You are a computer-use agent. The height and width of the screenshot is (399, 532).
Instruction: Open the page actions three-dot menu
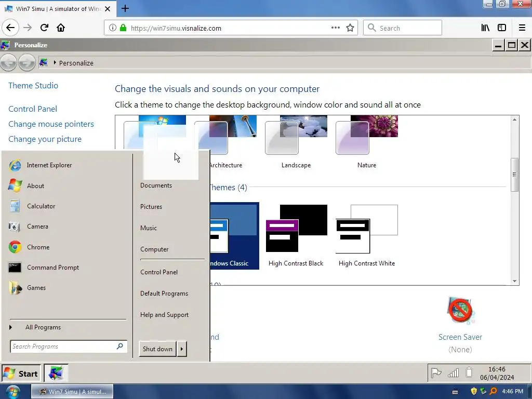[335, 28]
